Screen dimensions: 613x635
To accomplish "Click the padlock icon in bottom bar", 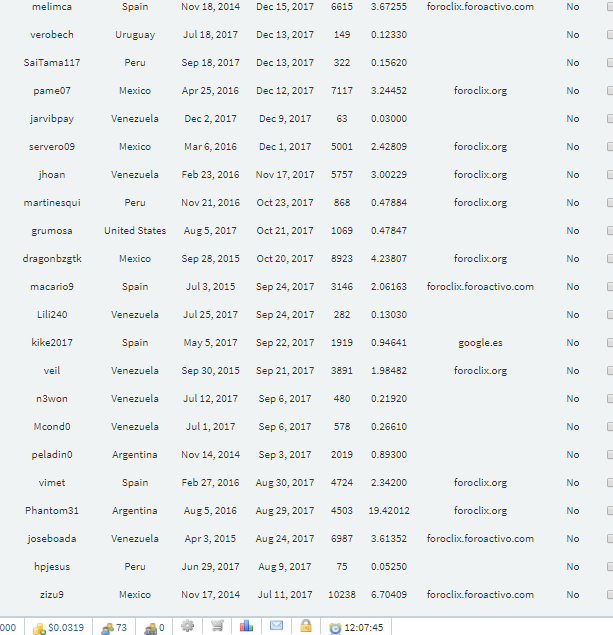I will (306, 626).
